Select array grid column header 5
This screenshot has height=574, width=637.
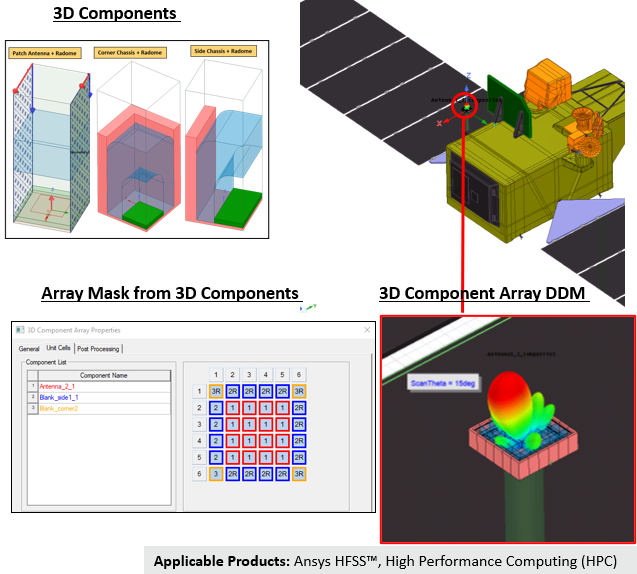pyautogui.click(x=282, y=375)
